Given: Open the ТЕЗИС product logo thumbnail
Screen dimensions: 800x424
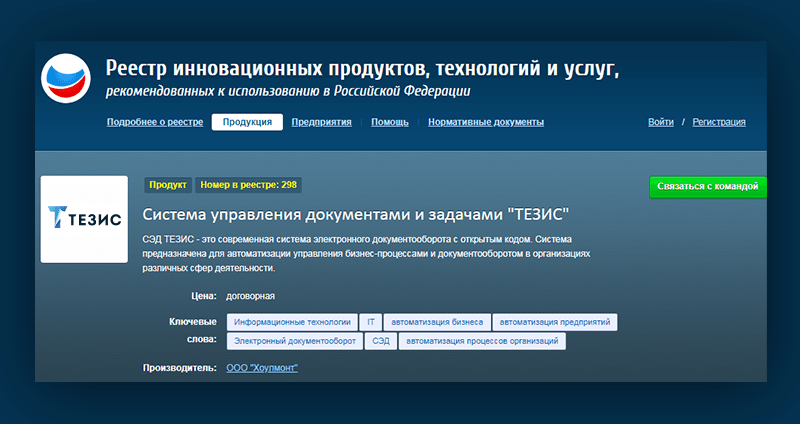Looking at the screenshot, I should [84, 219].
